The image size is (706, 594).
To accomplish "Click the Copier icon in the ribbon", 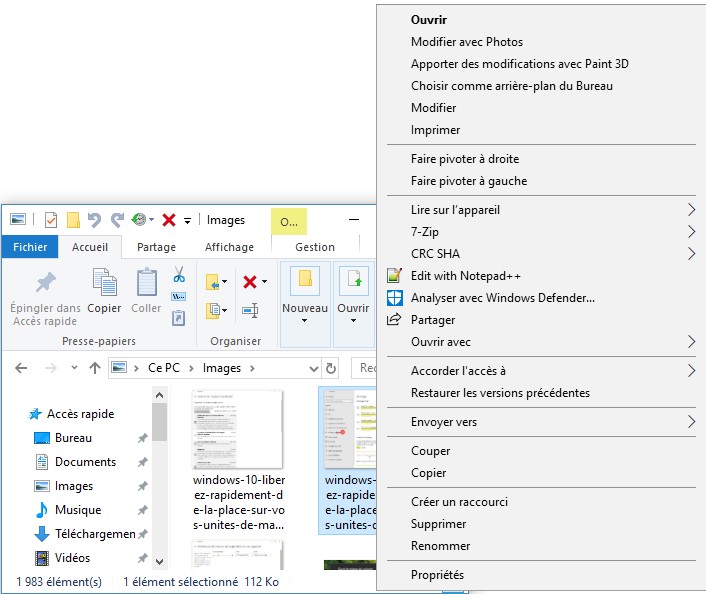I will 104,290.
